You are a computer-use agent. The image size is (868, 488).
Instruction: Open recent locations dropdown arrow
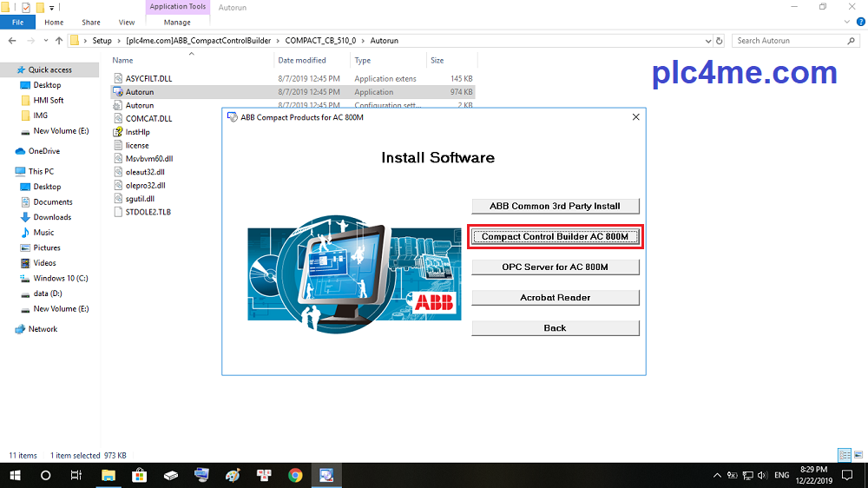pos(45,41)
